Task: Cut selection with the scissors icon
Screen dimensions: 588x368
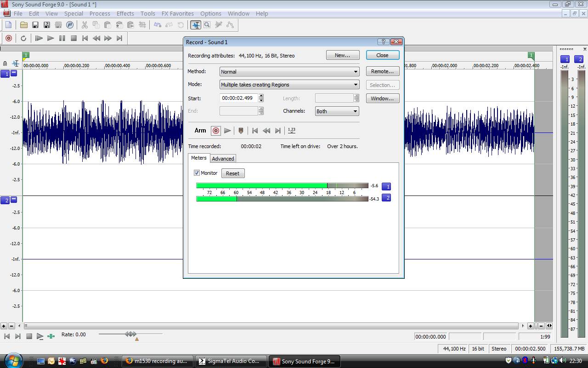Action: click(x=85, y=25)
